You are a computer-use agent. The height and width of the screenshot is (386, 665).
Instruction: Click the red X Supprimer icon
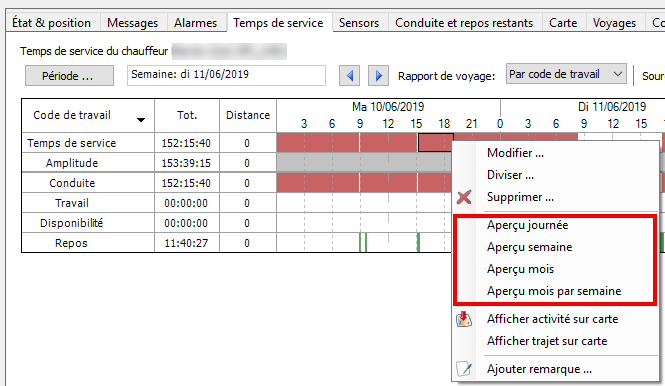(464, 197)
